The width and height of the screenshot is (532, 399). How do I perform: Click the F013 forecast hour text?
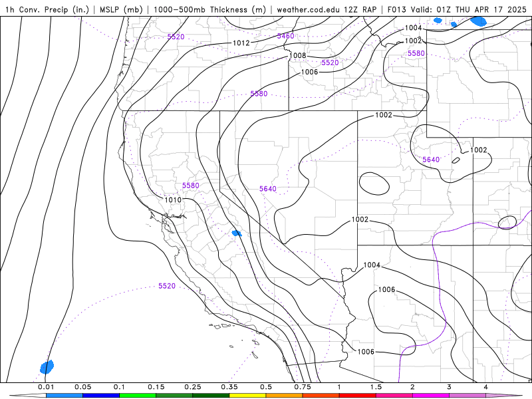[396, 9]
